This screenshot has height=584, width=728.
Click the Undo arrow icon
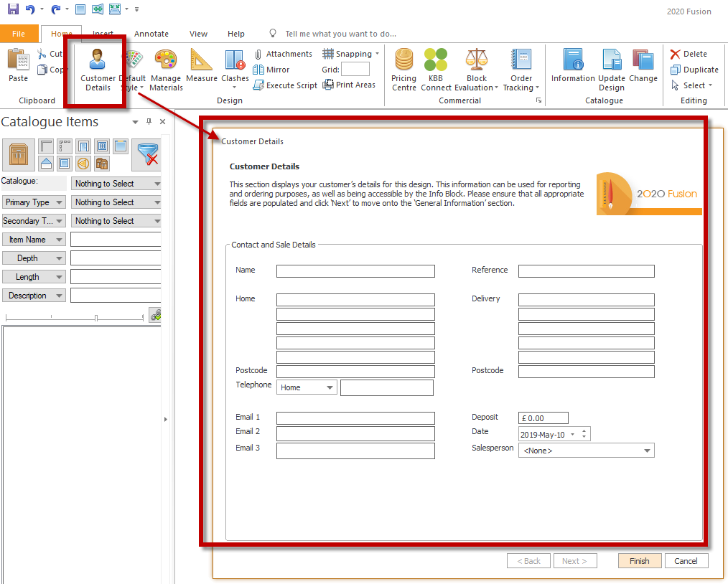[30, 9]
